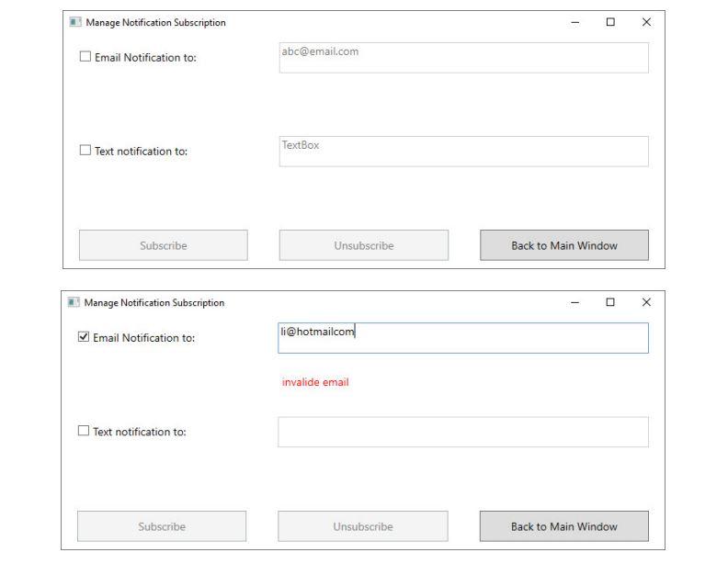The image size is (728, 575).
Task: Click 'Email Notification to:' label in top window
Action: (145, 58)
